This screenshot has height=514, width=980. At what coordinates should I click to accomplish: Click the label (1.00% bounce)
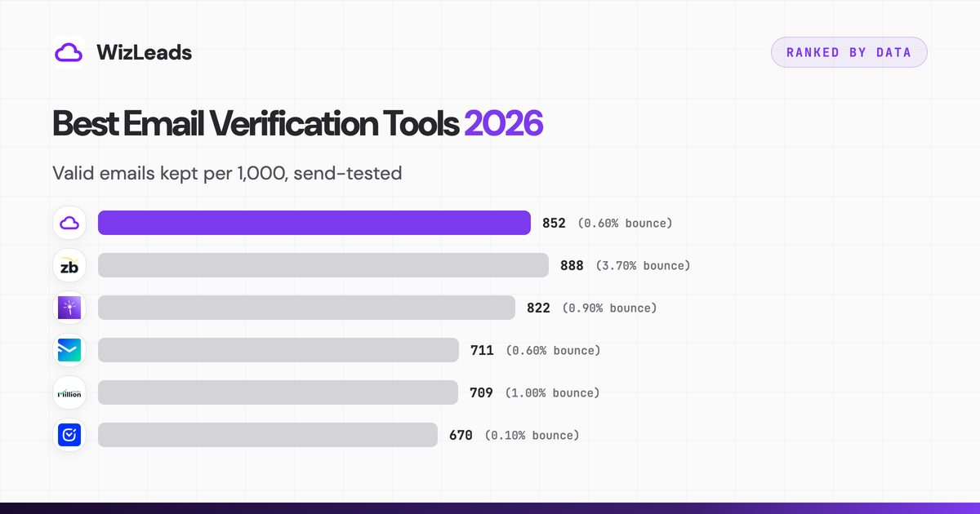point(552,392)
